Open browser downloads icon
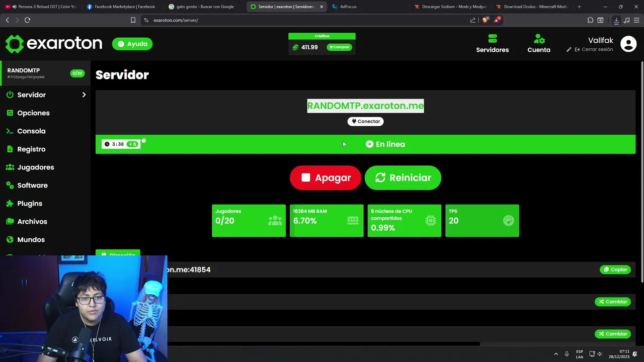Image resolution: width=644 pixels, height=362 pixels. [616, 20]
